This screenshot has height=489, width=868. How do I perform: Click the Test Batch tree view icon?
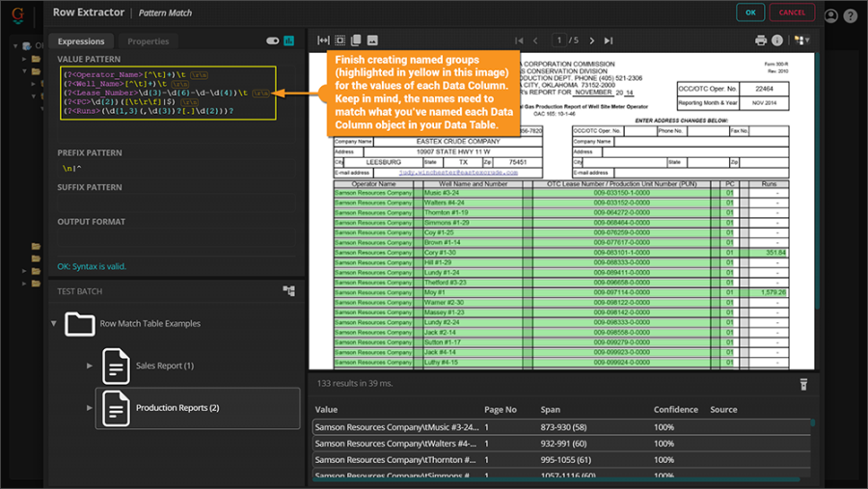click(x=288, y=290)
